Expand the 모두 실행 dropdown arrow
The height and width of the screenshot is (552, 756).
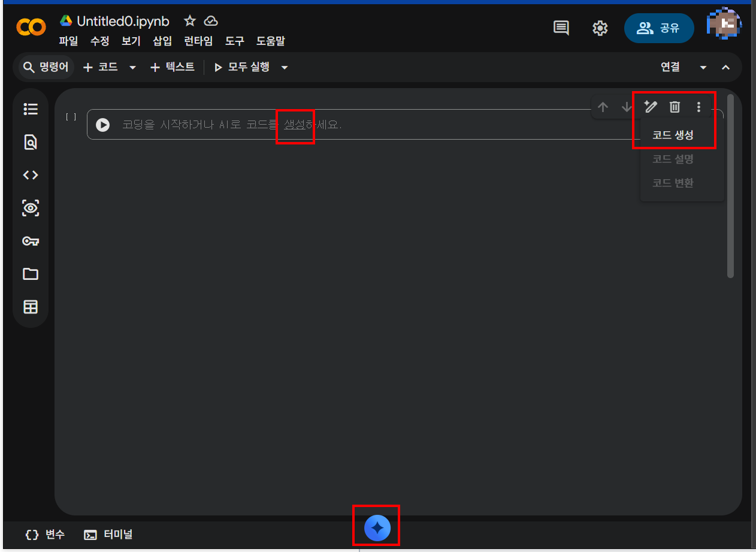[285, 68]
